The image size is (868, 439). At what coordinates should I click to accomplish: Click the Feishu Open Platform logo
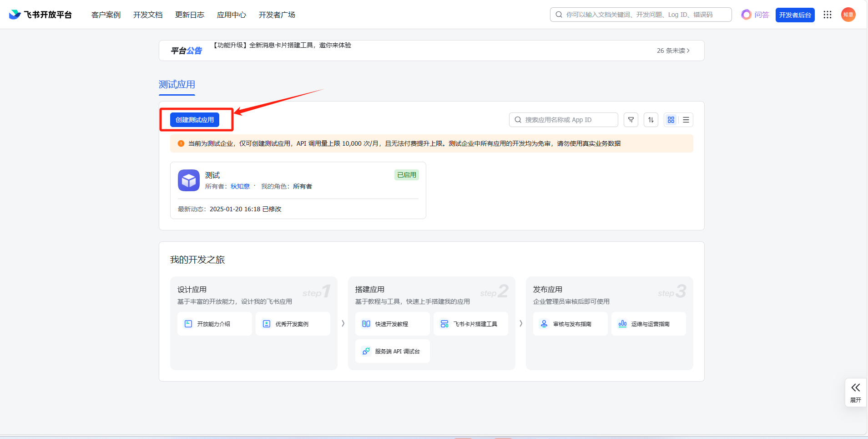pyautogui.click(x=40, y=15)
